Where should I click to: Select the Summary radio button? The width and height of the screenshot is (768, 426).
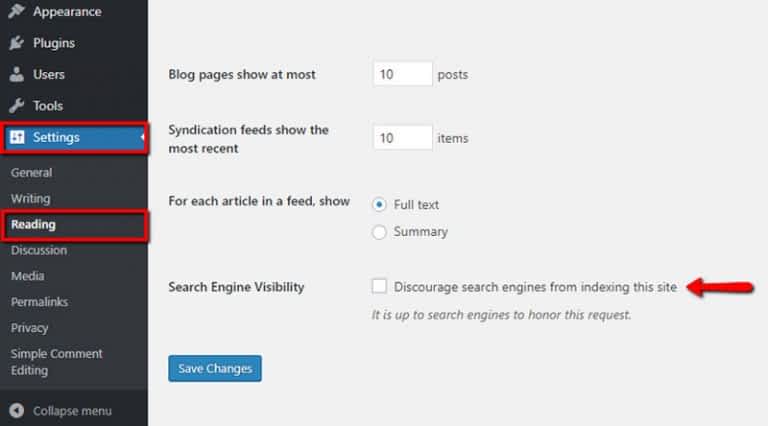[x=379, y=232]
